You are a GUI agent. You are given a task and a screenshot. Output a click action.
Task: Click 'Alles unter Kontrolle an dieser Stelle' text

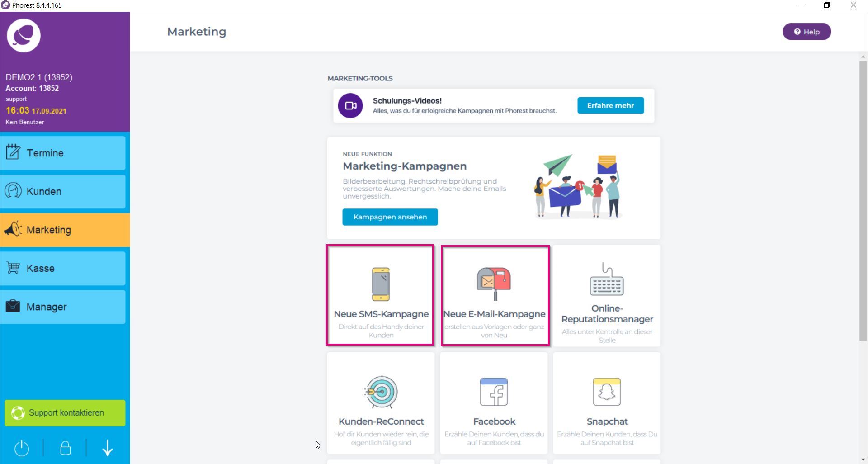(x=607, y=336)
